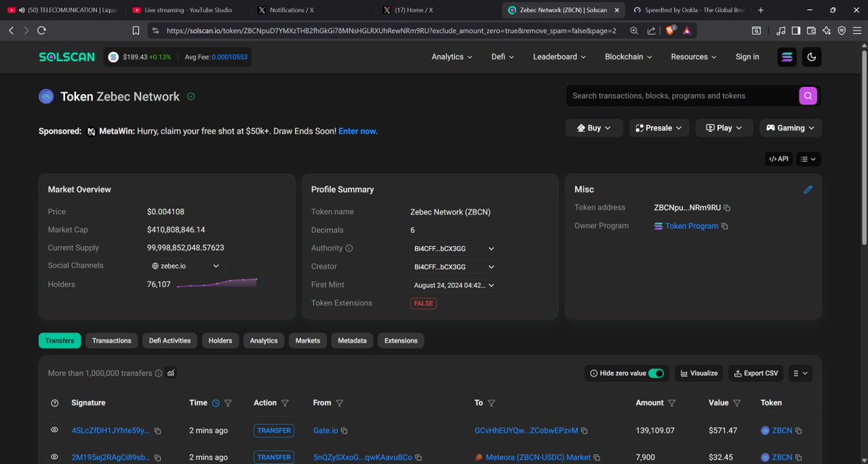This screenshot has width=868, height=464.
Task: Expand the Authority address dropdown
Action: (x=454, y=248)
